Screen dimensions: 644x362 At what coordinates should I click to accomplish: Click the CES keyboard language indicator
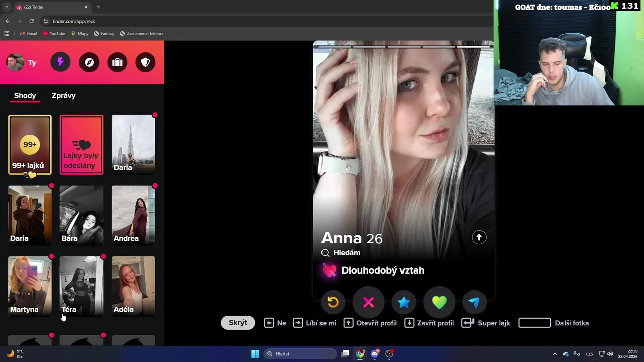(x=589, y=354)
